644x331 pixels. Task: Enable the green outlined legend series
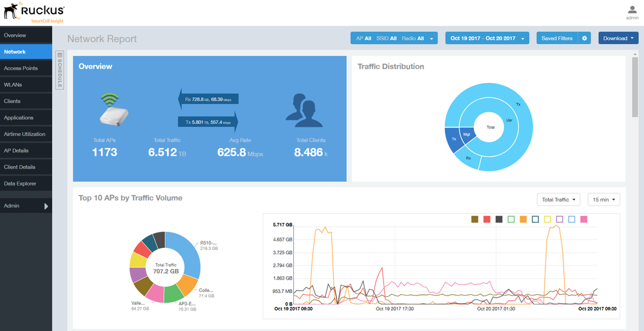(511, 220)
